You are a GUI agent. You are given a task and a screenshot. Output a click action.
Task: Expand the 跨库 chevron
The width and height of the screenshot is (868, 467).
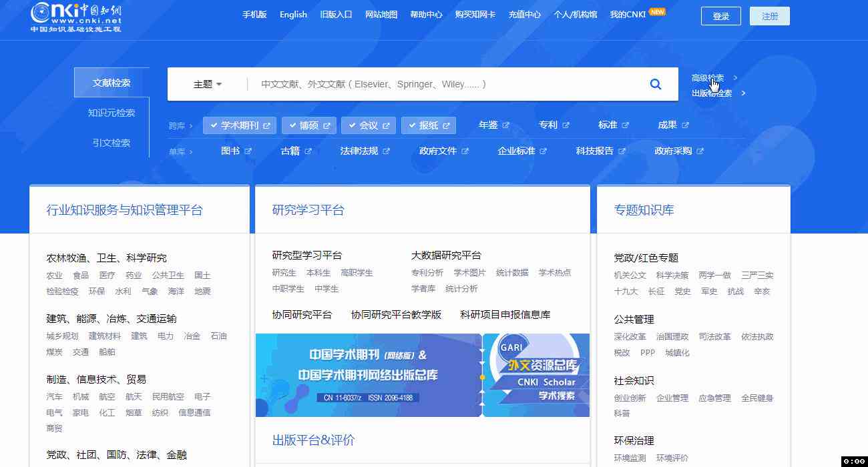click(x=191, y=125)
